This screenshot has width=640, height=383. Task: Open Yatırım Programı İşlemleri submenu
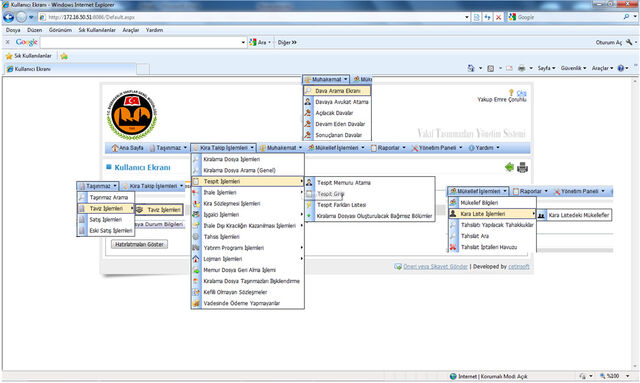(248, 247)
